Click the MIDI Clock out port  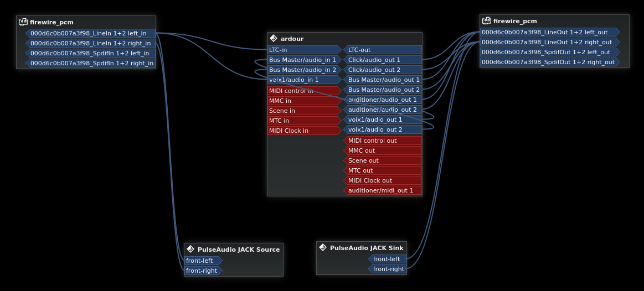coord(383,180)
